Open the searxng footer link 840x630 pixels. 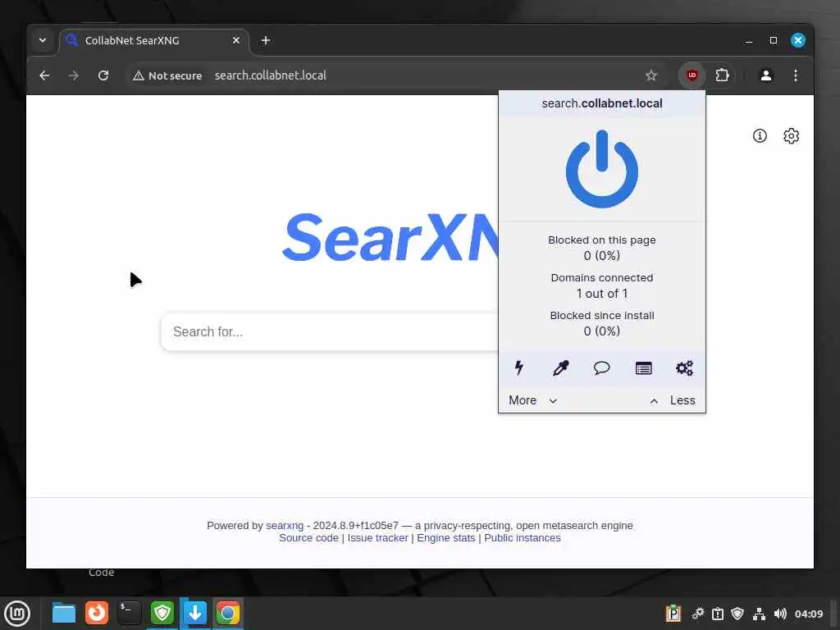[x=285, y=526]
